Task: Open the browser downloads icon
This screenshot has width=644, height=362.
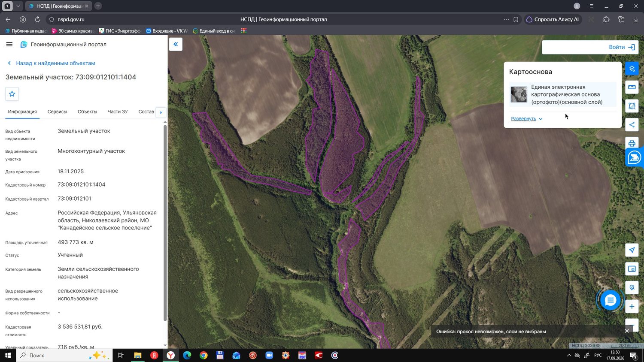Action: point(636,19)
